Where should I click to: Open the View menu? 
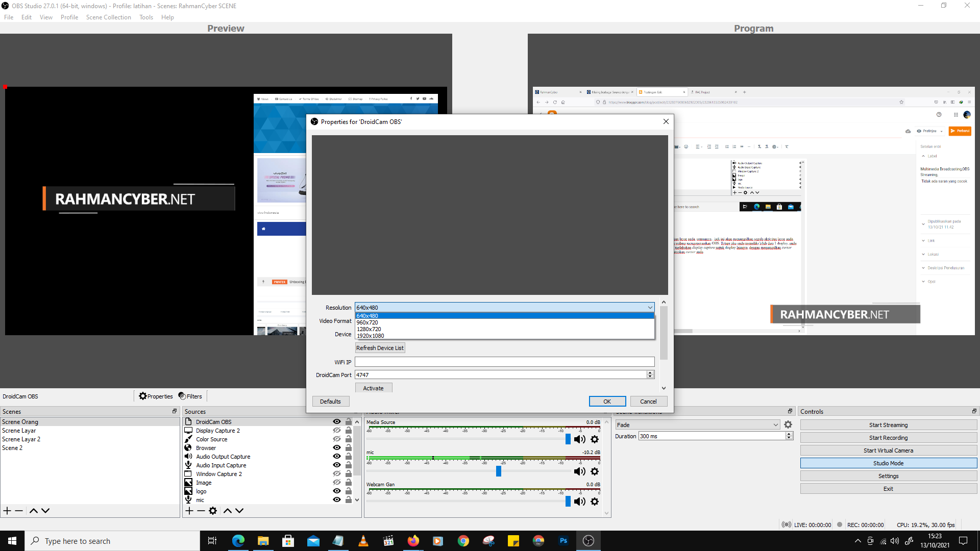46,17
